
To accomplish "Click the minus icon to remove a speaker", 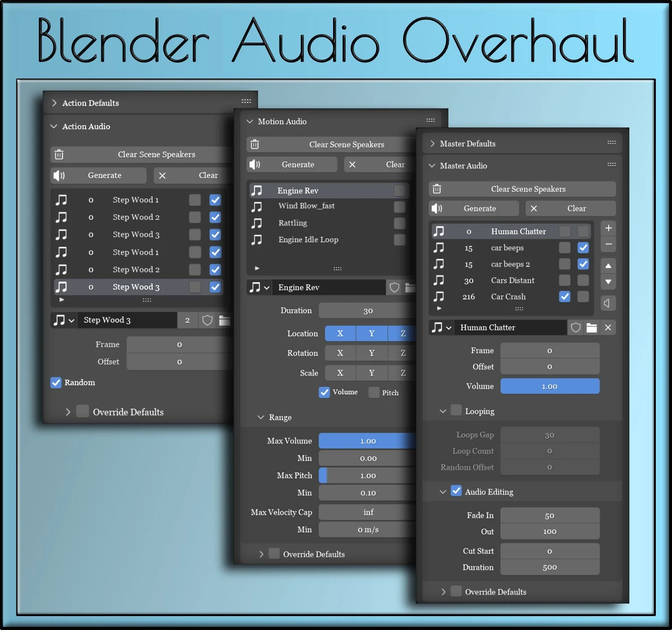I will [608, 244].
